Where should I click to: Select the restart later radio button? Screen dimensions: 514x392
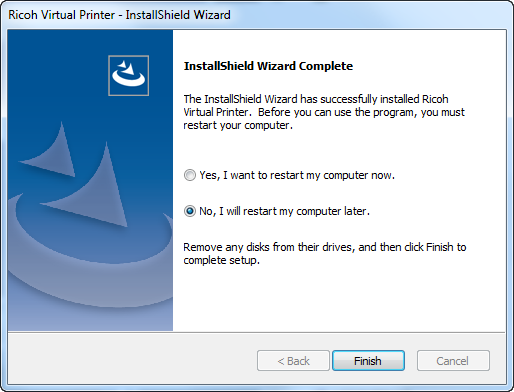pyautogui.click(x=190, y=211)
